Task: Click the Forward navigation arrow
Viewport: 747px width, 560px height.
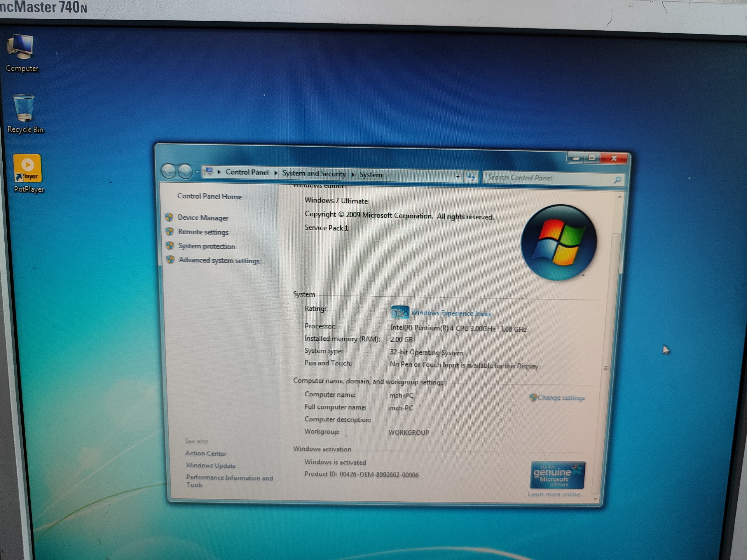Action: 185,171
